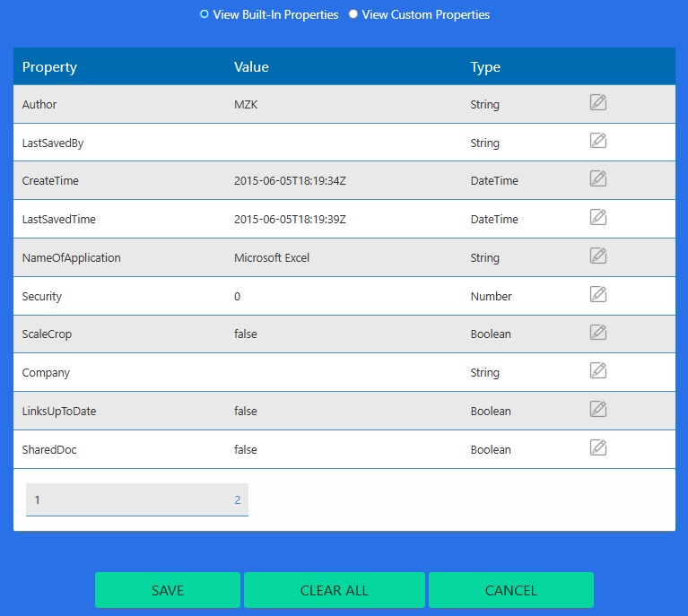Open editor for Company property
The width and height of the screenshot is (688, 616).
tap(598, 370)
